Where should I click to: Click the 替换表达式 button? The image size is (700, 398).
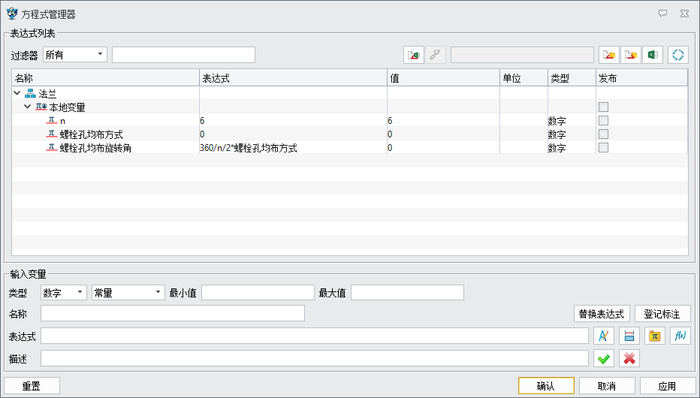(601, 314)
